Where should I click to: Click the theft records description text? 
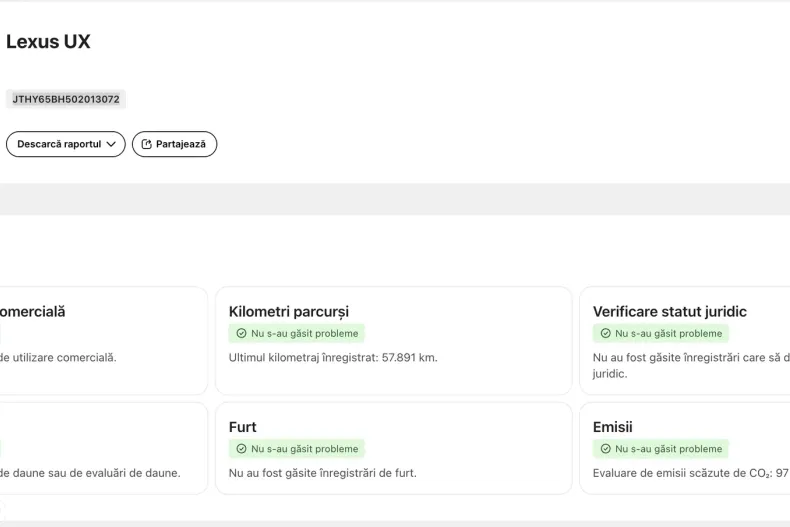[322, 473]
